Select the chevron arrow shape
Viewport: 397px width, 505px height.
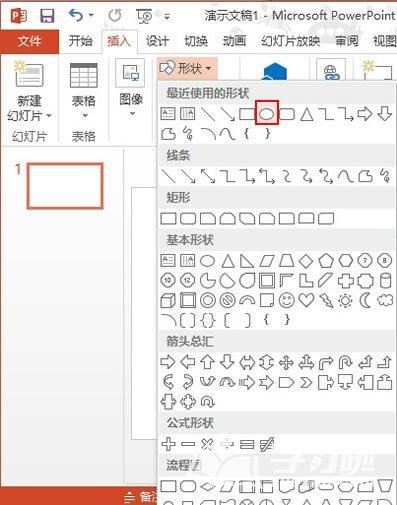(306, 383)
